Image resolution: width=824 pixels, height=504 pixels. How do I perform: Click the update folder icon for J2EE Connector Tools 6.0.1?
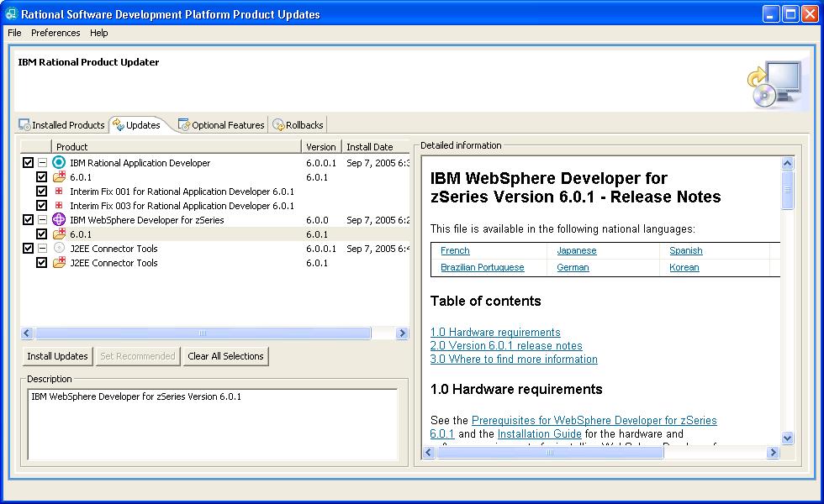(x=59, y=263)
